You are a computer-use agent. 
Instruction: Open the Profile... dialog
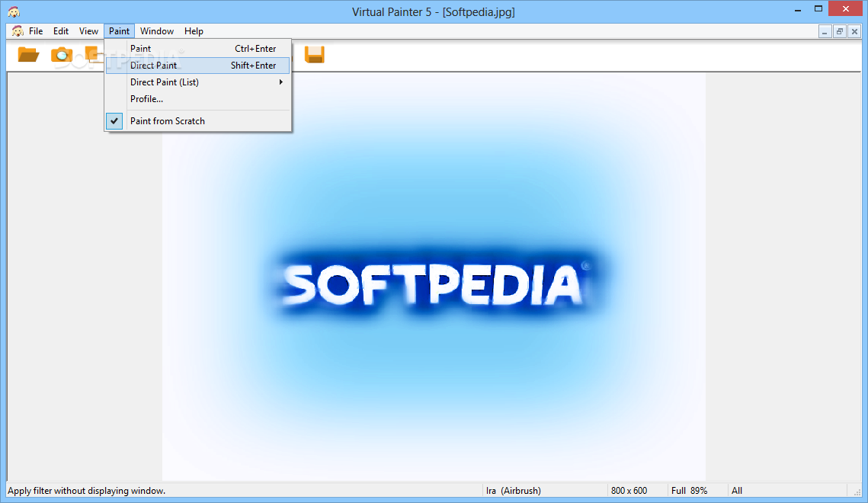[x=198, y=99]
